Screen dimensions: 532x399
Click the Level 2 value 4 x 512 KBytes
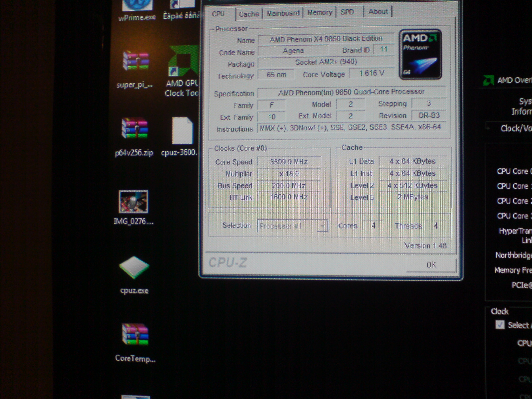pos(413,185)
